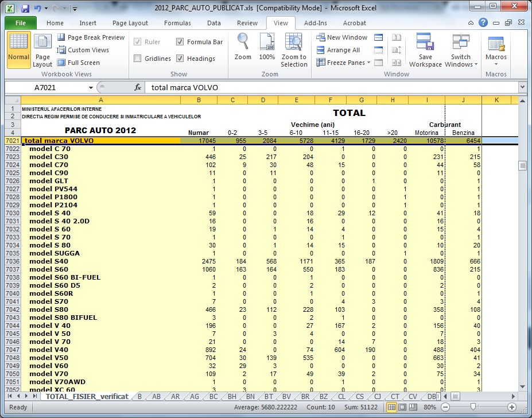Switch to the Page Layout view in the status bar
Image resolution: width=532 pixels, height=418 pixels.
coord(402,407)
